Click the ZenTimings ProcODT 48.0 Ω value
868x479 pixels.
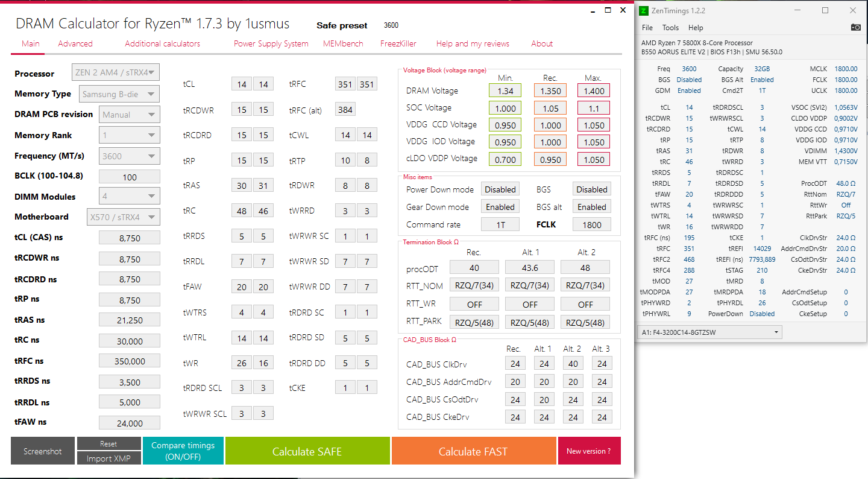click(x=846, y=183)
